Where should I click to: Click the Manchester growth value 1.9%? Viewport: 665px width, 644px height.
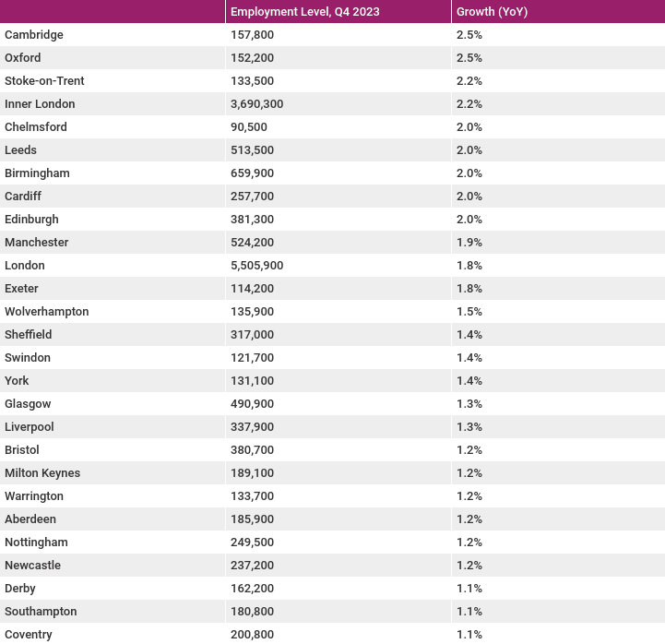pos(469,243)
